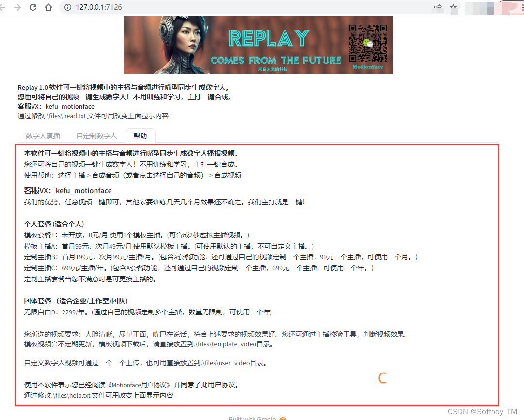Click the Replay 1.0 软件 header description line

[124, 87]
